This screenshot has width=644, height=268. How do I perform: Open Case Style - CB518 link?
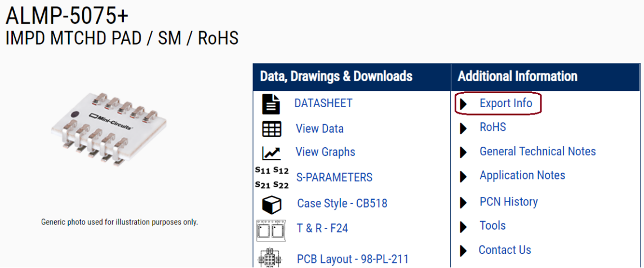point(342,203)
